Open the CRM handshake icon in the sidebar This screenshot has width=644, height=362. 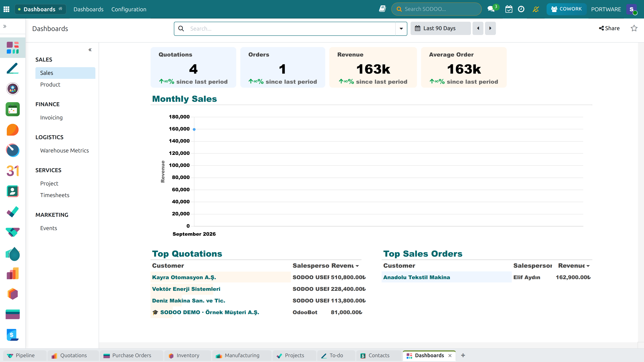click(12, 232)
